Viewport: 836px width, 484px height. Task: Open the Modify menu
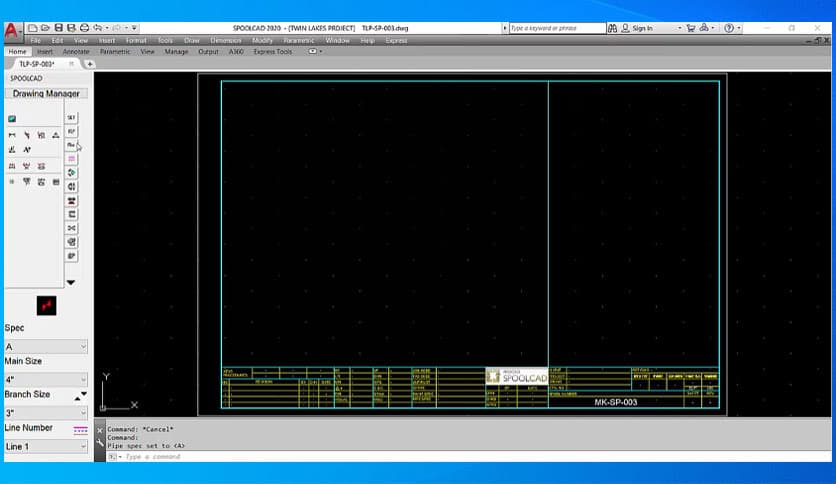point(262,41)
